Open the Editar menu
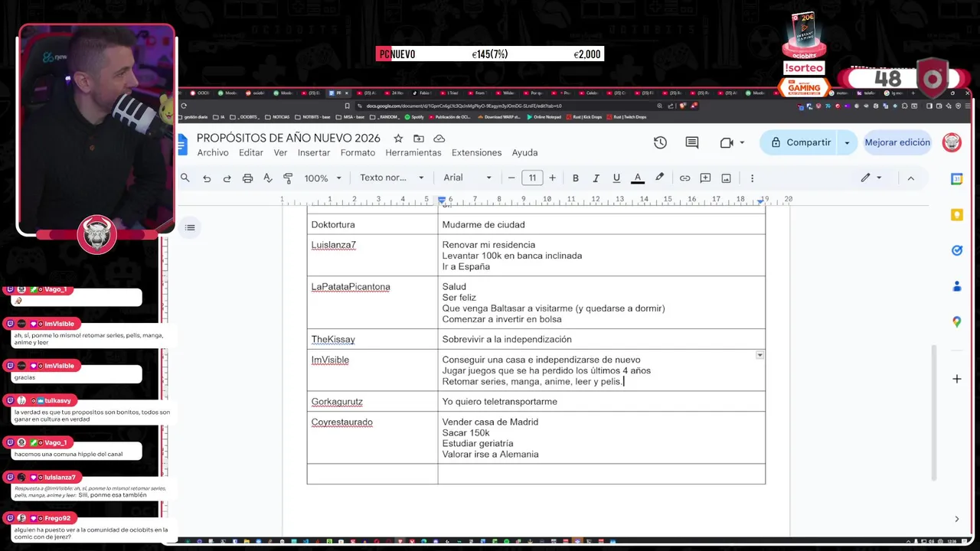Viewport: 980px width, 551px height. tap(251, 153)
